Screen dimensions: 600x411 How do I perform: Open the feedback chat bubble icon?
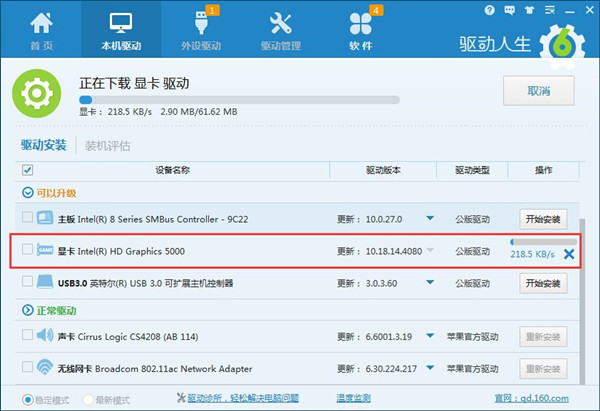click(x=509, y=10)
